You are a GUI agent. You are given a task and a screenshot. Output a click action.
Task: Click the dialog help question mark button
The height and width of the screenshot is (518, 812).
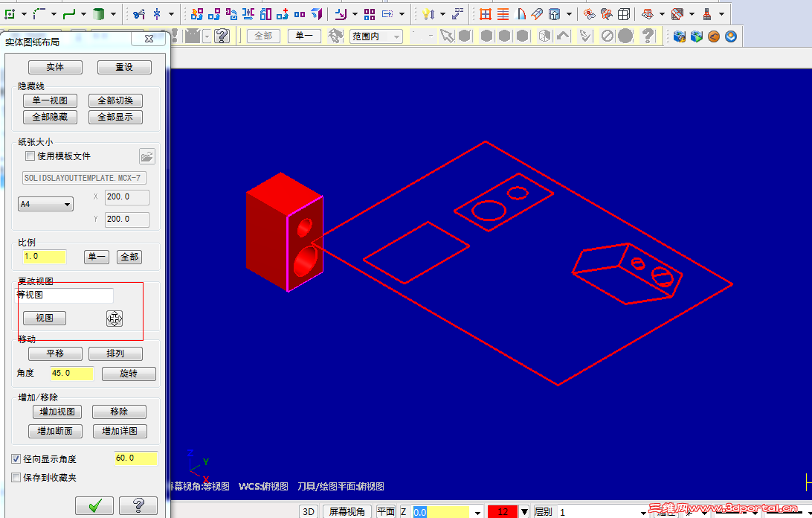click(138, 505)
